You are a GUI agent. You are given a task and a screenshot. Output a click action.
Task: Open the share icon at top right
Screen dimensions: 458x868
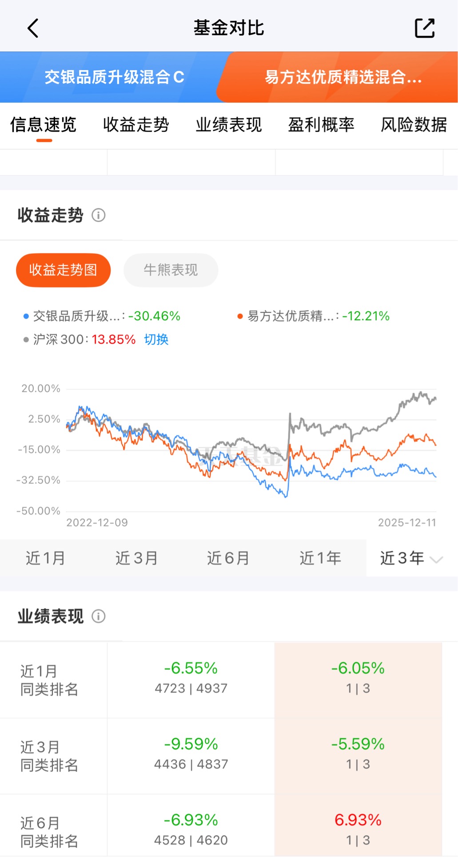[424, 28]
